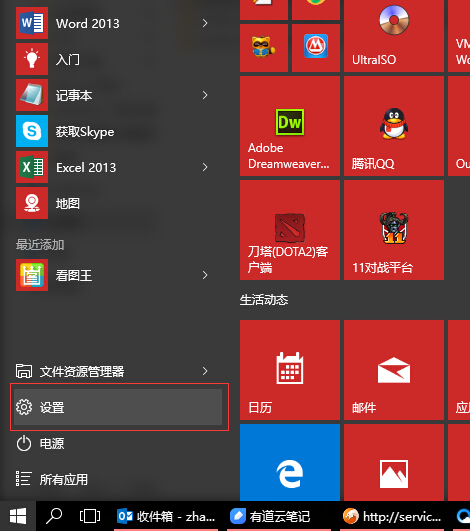Open the UltraISO tile
Image resolution: width=470 pixels, height=531 pixels.
tap(394, 36)
